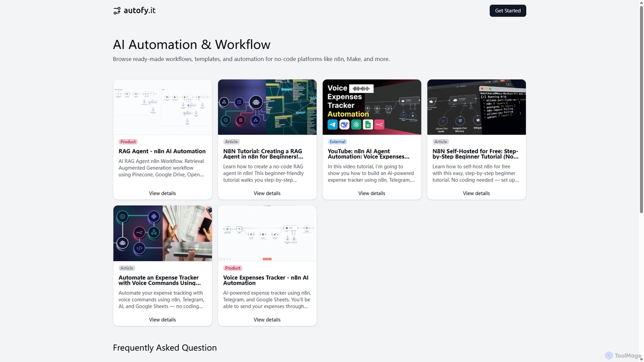
Task: Click the Article badge on N8N Self-Hosted card
Action: point(441,142)
